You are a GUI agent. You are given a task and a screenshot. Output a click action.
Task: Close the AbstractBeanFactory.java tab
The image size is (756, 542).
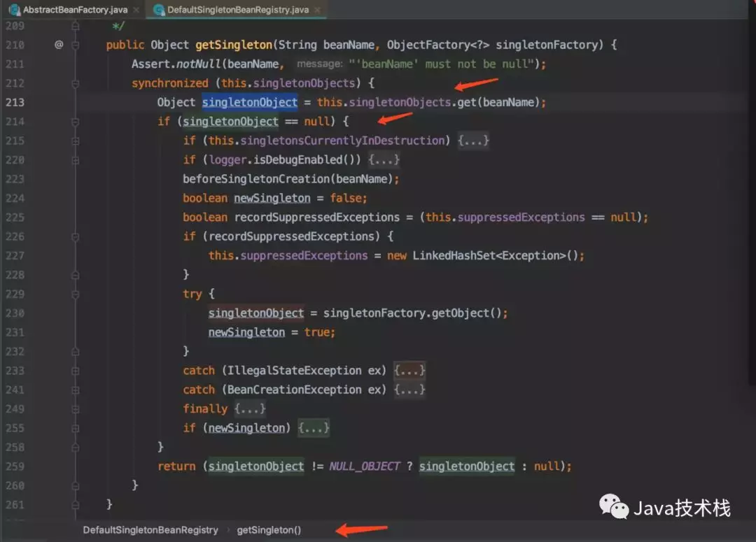pyautogui.click(x=136, y=10)
